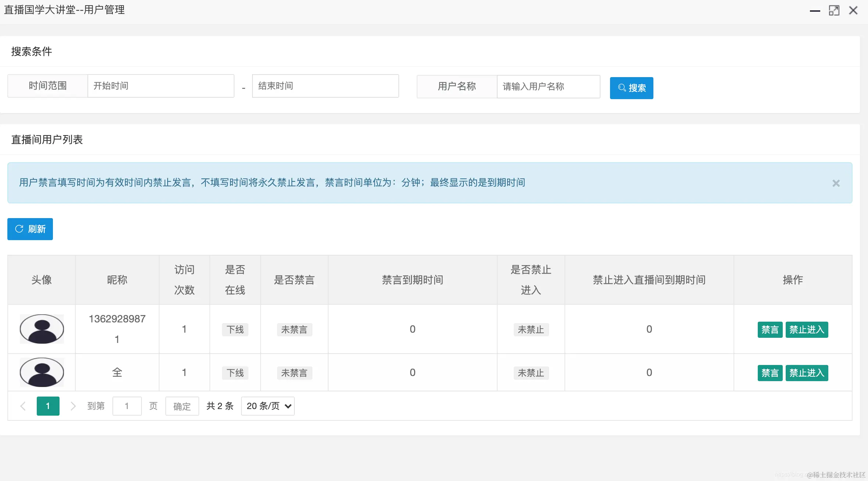Click the previous page arrow
Image resolution: width=868 pixels, height=481 pixels.
click(23, 406)
